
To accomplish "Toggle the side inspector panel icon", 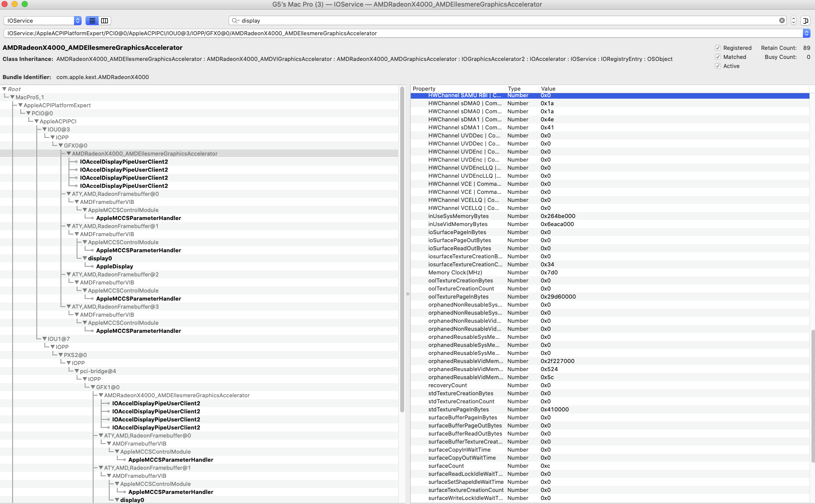I will point(805,21).
